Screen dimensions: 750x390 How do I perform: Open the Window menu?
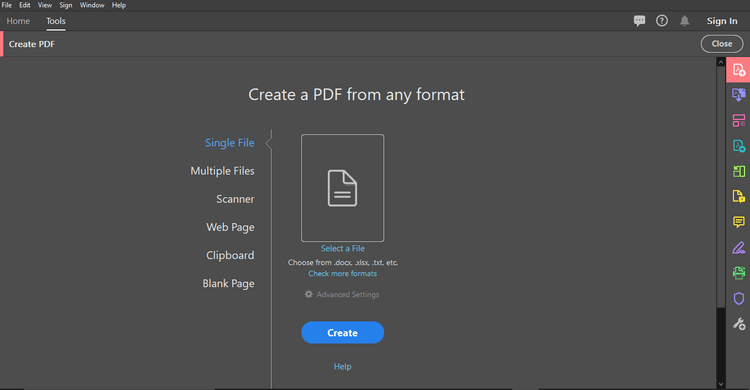click(92, 5)
